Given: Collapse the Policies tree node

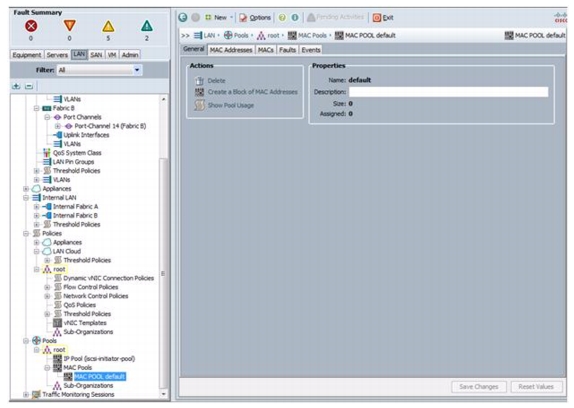Looking at the screenshot, I should (26, 233).
